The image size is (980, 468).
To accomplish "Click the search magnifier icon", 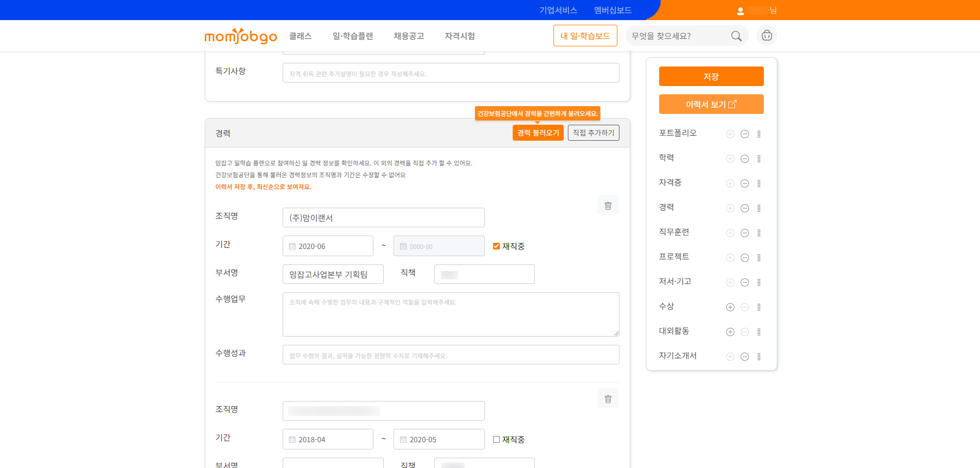I will tap(736, 36).
